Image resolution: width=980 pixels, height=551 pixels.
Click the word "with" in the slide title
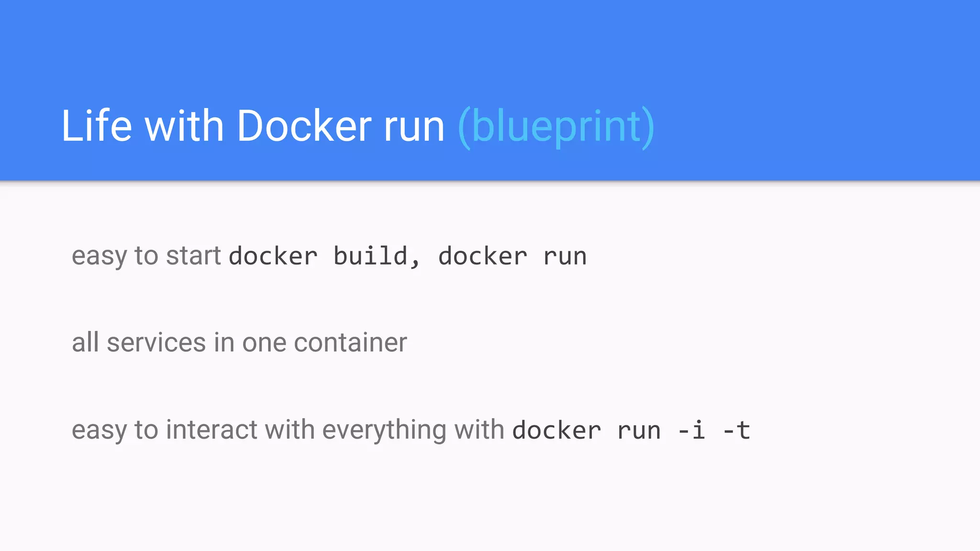[184, 126]
